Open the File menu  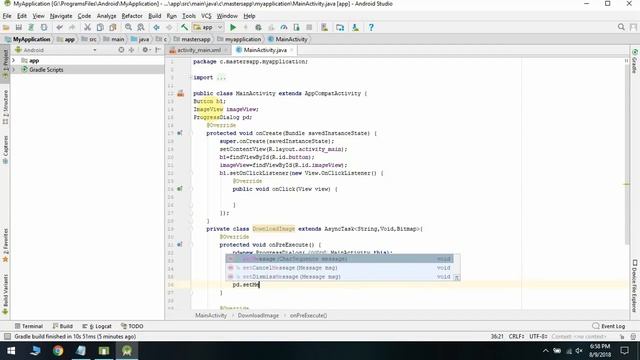[x=7, y=16]
